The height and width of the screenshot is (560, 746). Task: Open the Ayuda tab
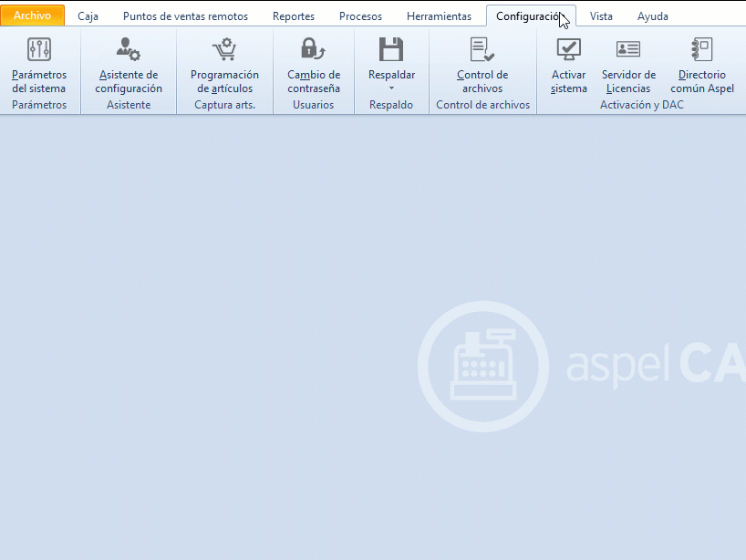tap(653, 16)
